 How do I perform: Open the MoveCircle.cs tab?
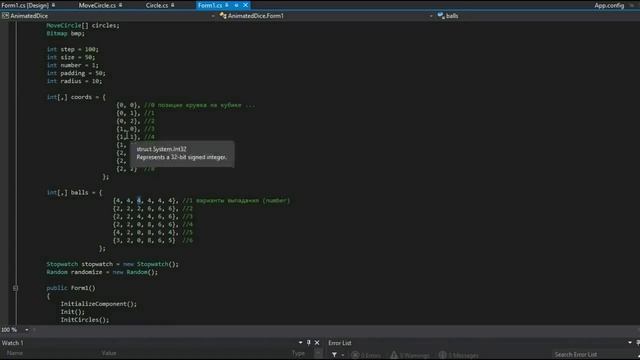coord(97,5)
